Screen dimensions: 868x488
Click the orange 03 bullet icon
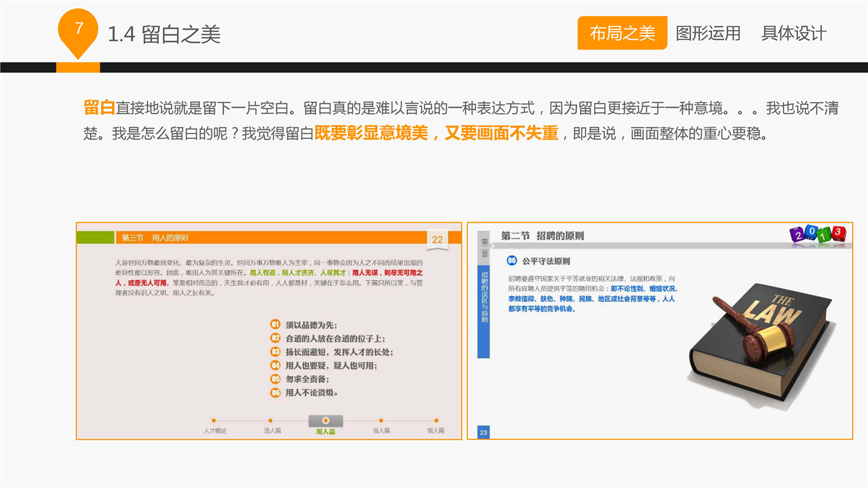pyautogui.click(x=275, y=352)
